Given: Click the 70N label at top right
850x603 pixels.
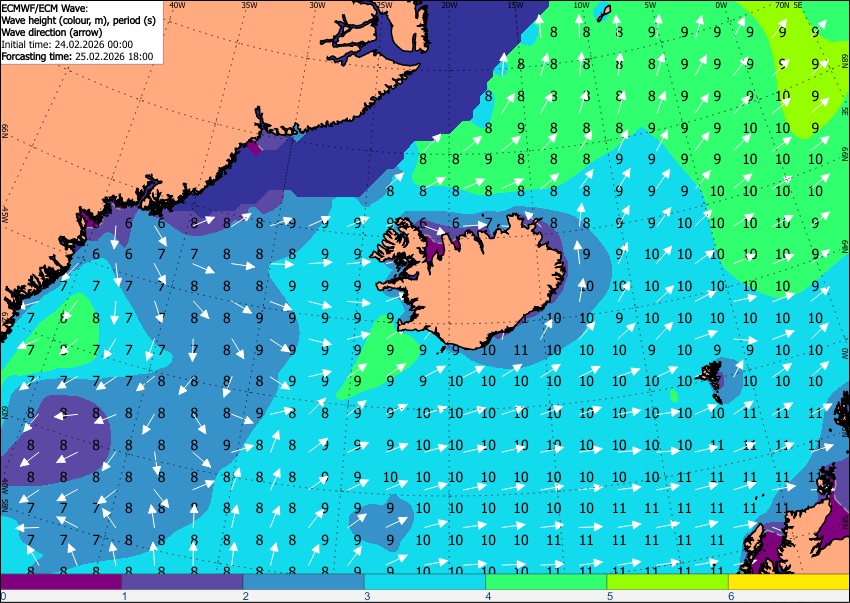Looking at the screenshot, I should [x=782, y=5].
